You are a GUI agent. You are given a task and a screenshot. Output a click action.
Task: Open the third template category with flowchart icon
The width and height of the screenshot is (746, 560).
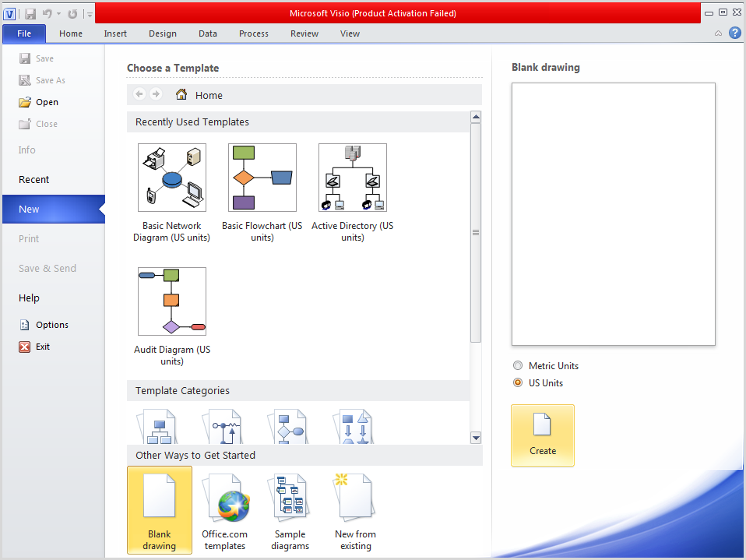coord(290,427)
